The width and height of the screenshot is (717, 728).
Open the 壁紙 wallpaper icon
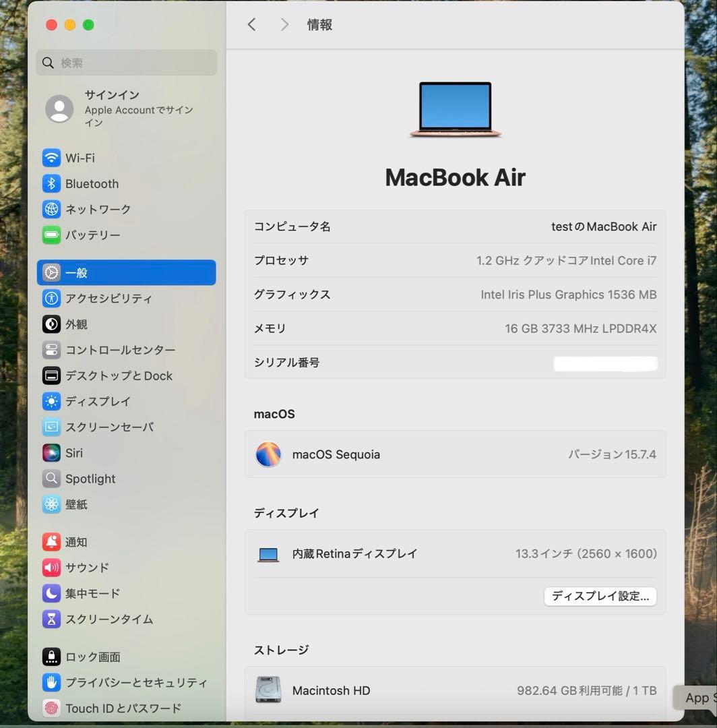tap(51, 504)
